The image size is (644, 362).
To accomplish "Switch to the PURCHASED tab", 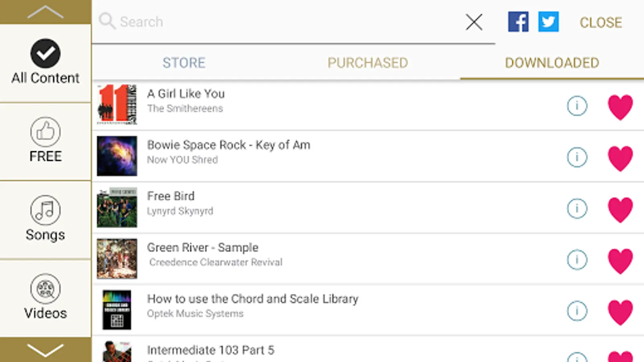I will [x=367, y=63].
